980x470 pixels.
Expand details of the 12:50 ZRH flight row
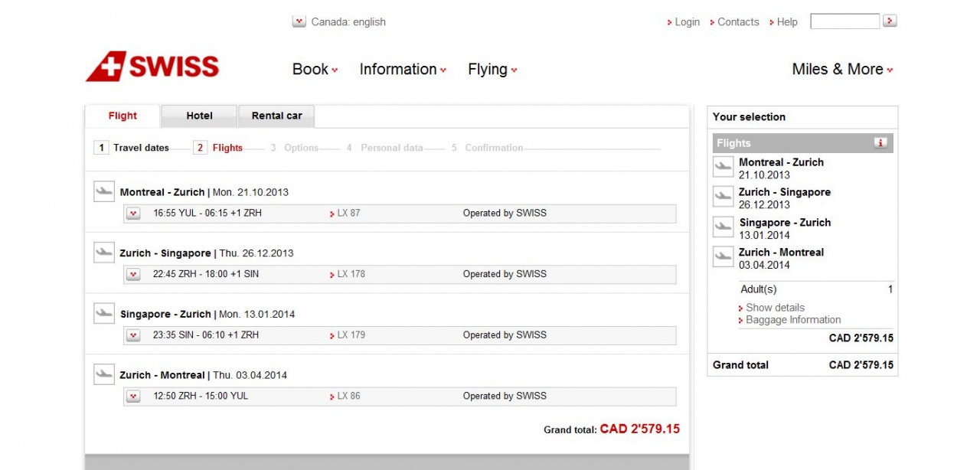click(x=133, y=396)
